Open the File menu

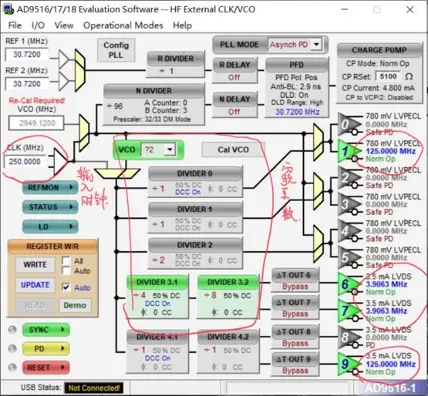[15, 25]
